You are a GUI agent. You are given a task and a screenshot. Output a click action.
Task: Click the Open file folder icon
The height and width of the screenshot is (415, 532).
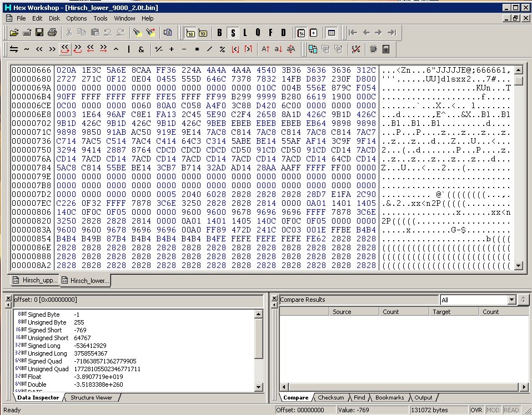(14, 33)
